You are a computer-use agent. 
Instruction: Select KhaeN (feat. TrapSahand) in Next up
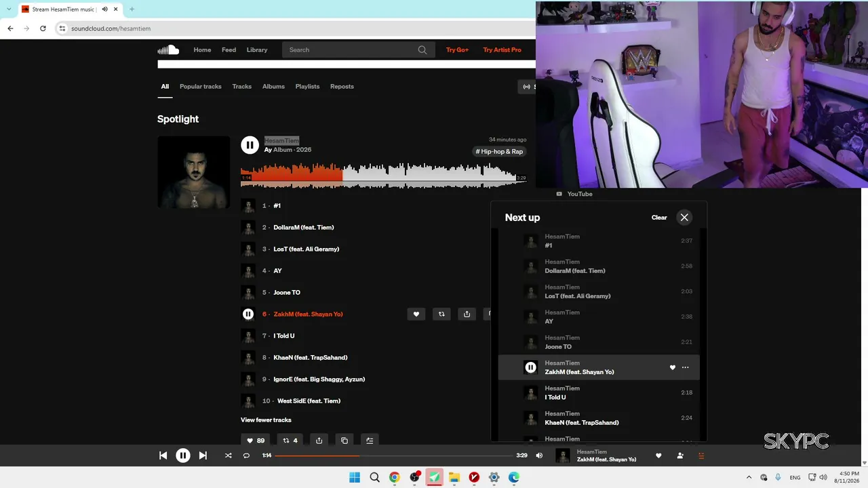coord(599,418)
